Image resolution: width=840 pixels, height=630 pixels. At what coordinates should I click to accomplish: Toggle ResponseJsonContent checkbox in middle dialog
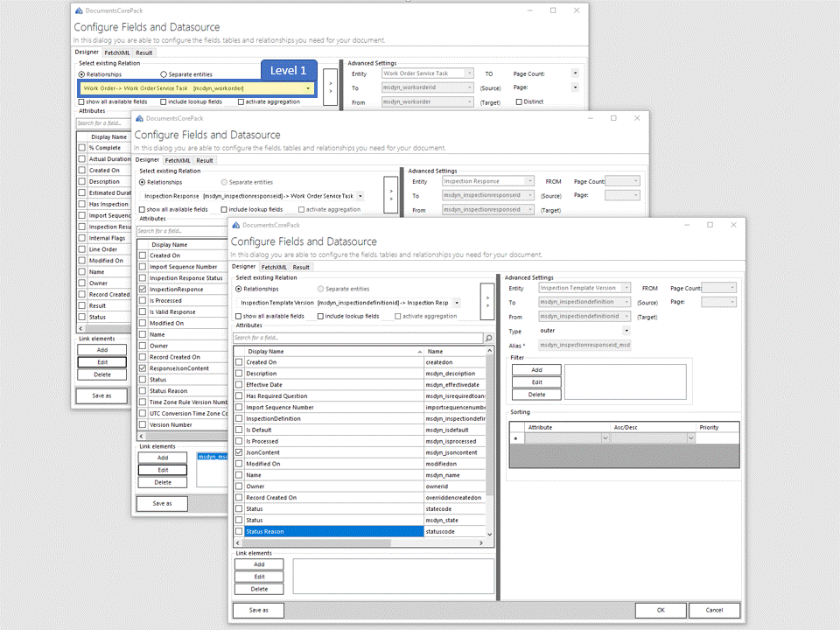(143, 368)
